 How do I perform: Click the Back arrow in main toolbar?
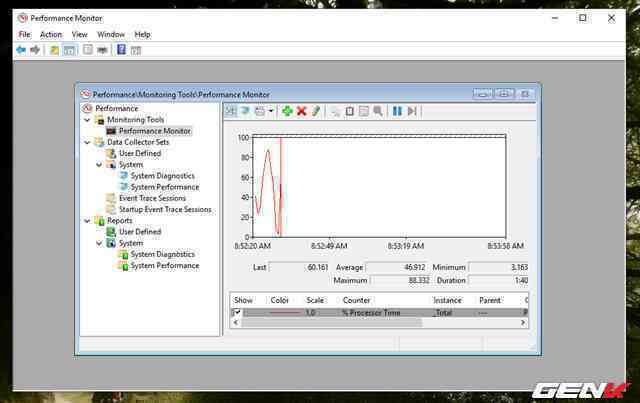click(21, 50)
